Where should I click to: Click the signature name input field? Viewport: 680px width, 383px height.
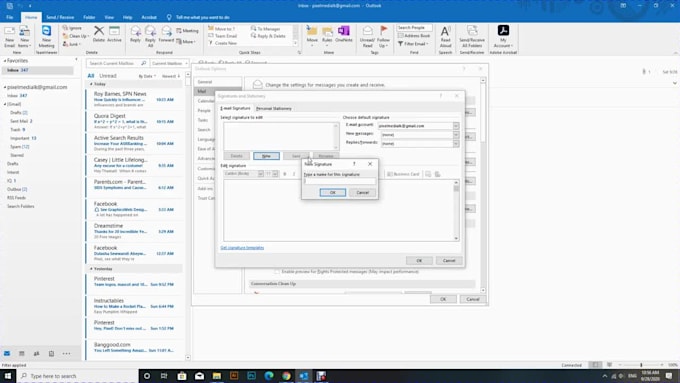tap(340, 181)
